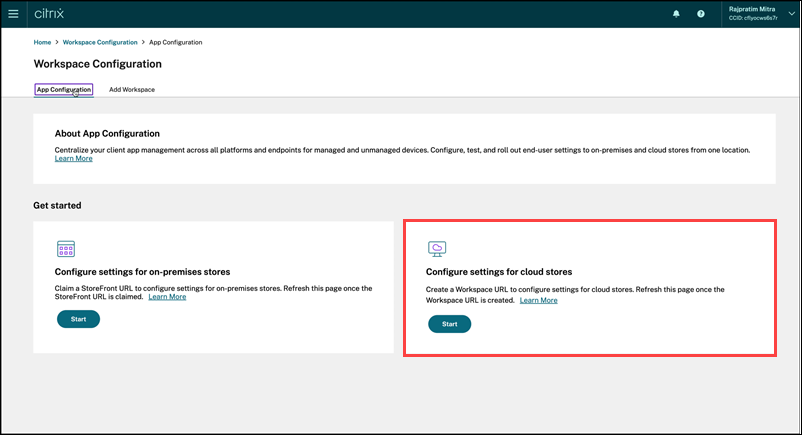Open Learn More for on-premises stores
This screenshot has width=802, height=435.
167,297
